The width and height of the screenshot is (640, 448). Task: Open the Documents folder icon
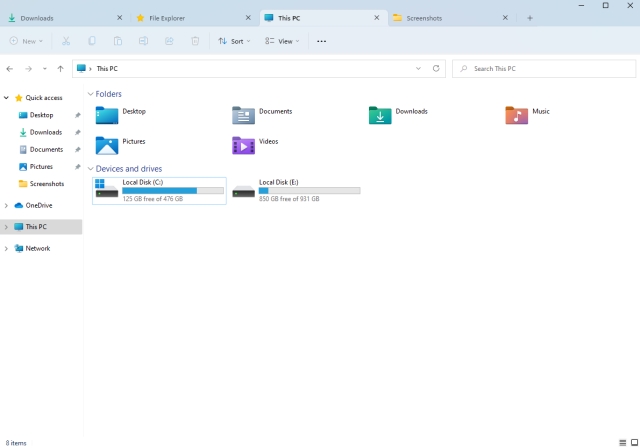pyautogui.click(x=243, y=115)
